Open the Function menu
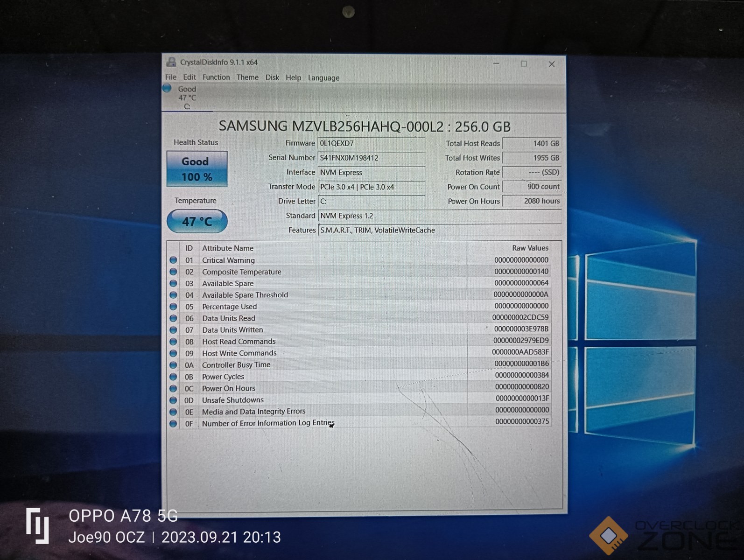The height and width of the screenshot is (560, 744). [216, 77]
